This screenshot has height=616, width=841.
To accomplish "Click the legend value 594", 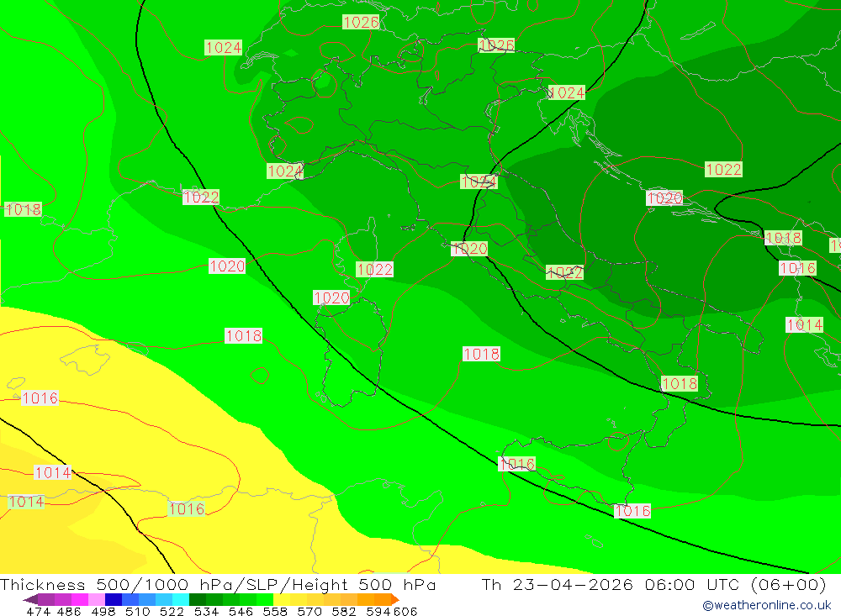I will coord(378,611).
